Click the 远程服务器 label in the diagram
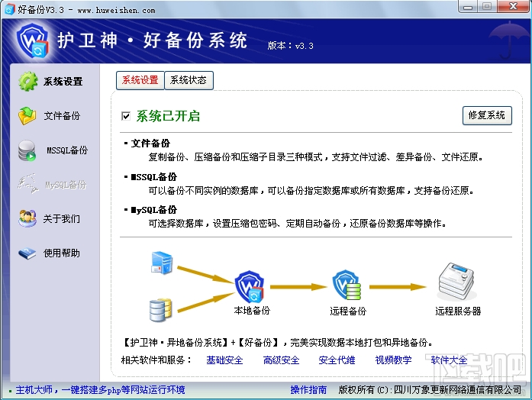This screenshot has height=400, width=532. point(458,311)
